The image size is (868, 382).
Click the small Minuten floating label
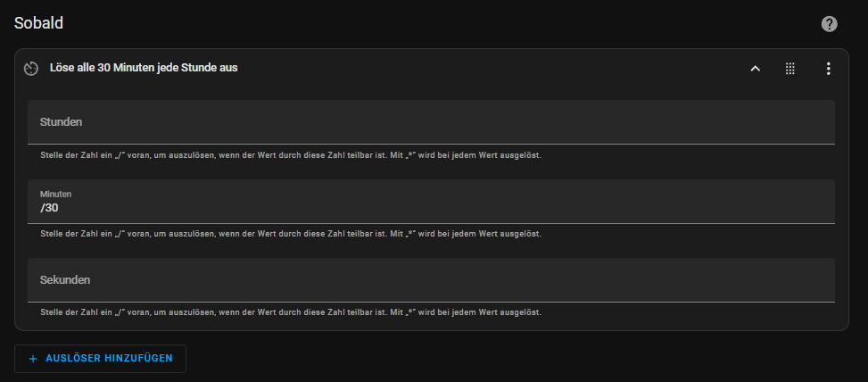(x=55, y=195)
